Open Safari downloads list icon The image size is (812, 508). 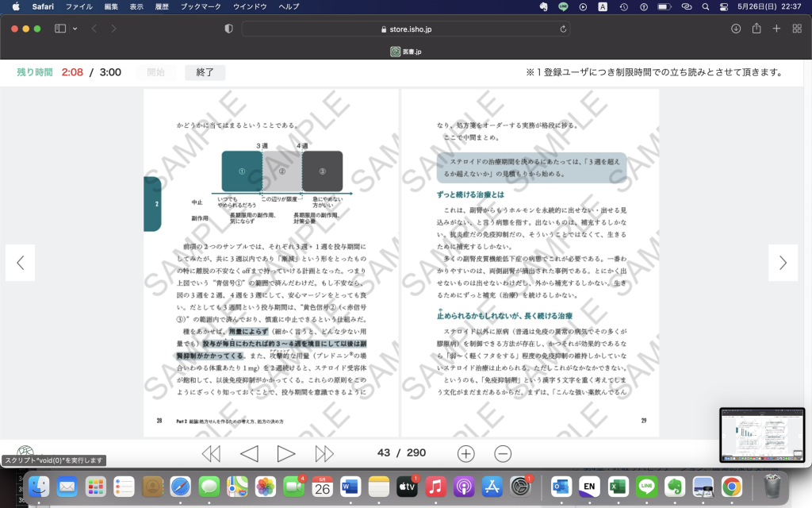click(736, 29)
